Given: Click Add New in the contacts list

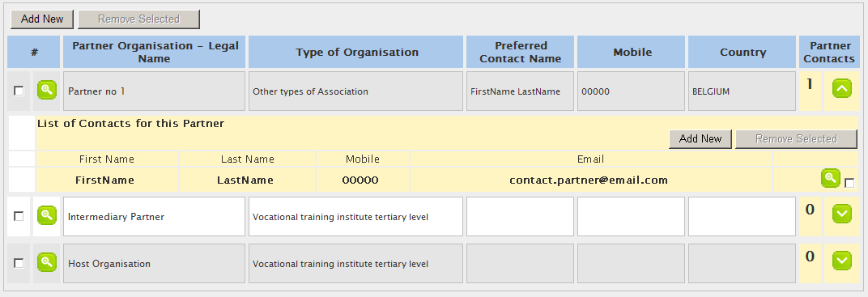Looking at the screenshot, I should 700,139.
